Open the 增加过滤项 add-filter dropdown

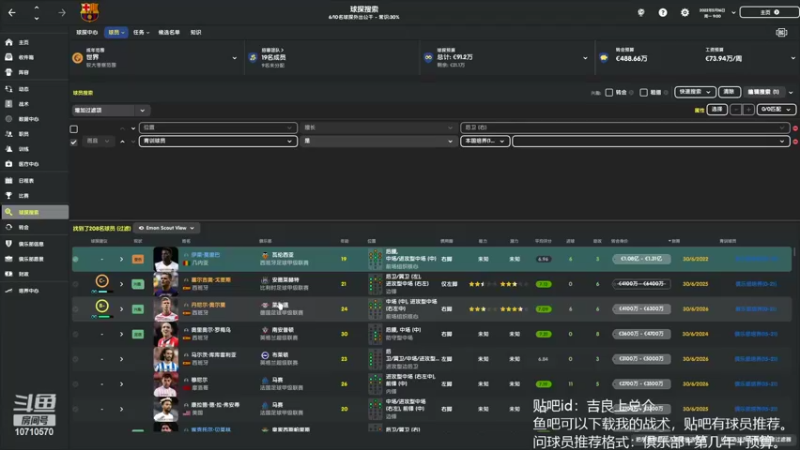pos(110,110)
